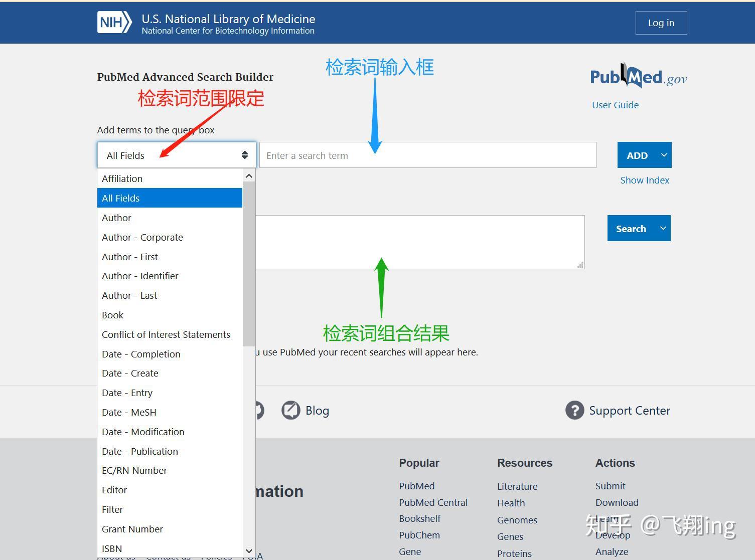Screen dimensions: 755x560
Task: Open PubChem footer link
Action: click(x=419, y=535)
